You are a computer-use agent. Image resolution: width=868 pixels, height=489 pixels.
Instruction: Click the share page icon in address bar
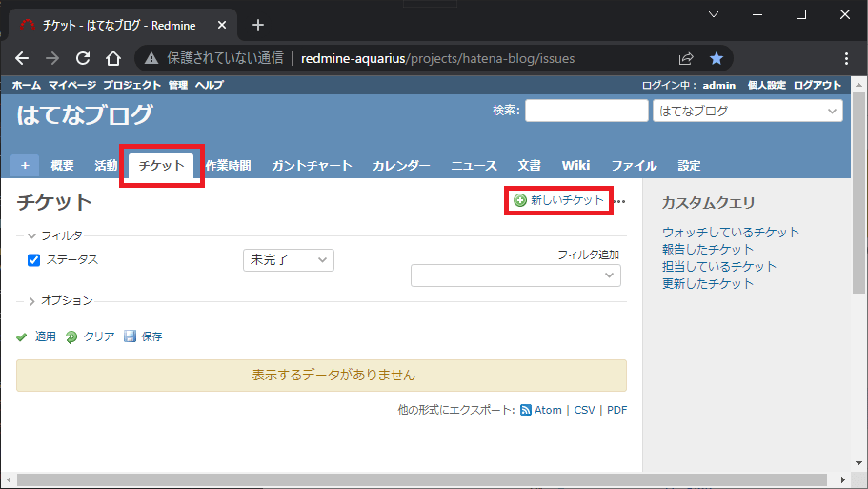coord(686,58)
